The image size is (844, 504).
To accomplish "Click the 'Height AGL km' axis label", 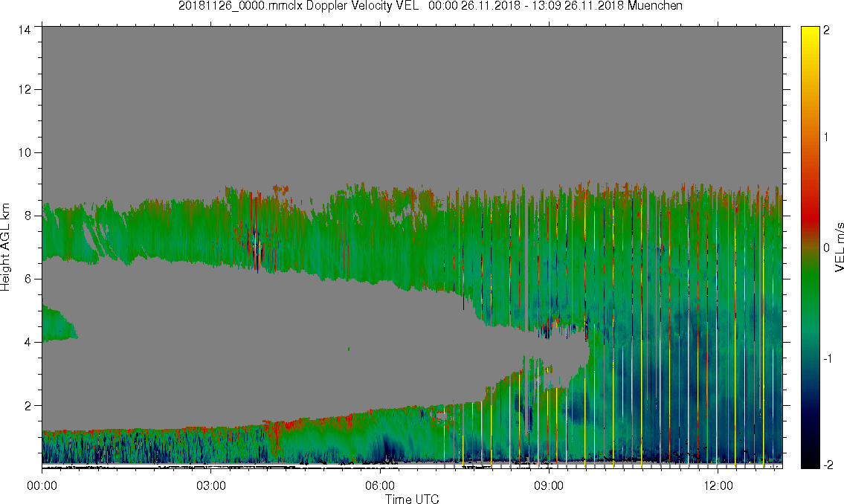I will (x=5, y=248).
